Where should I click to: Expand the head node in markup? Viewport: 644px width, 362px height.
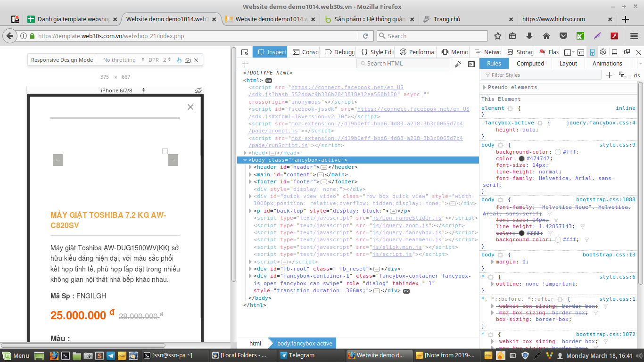coord(245,153)
